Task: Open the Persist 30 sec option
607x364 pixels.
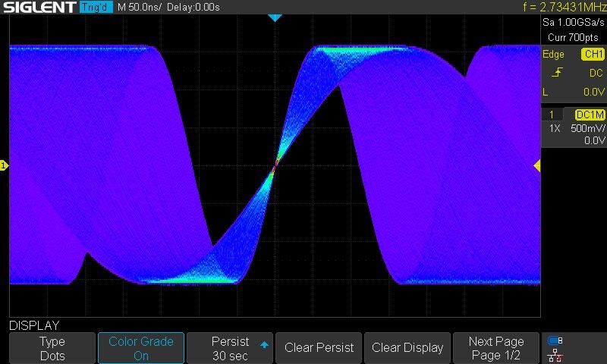Action: (x=230, y=348)
